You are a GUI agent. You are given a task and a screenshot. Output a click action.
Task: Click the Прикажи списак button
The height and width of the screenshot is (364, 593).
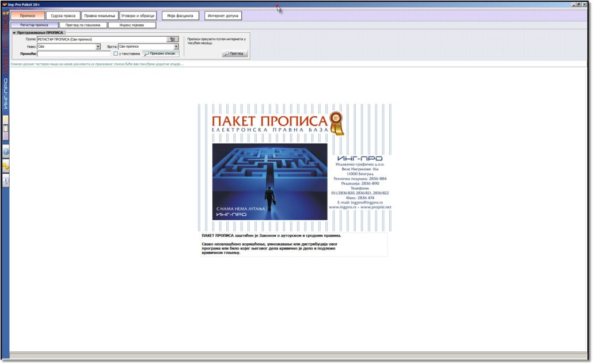(160, 53)
